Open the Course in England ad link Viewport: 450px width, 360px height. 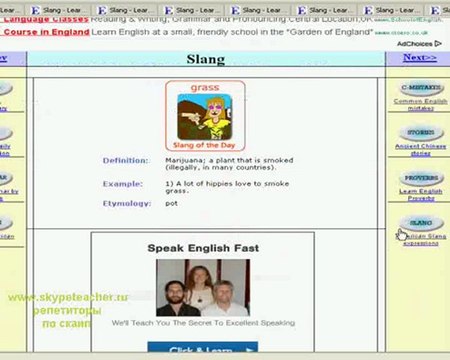click(46, 32)
